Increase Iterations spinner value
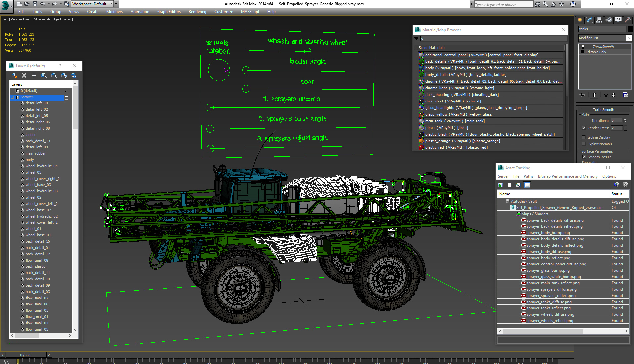634x364 pixels. pyautogui.click(x=625, y=119)
